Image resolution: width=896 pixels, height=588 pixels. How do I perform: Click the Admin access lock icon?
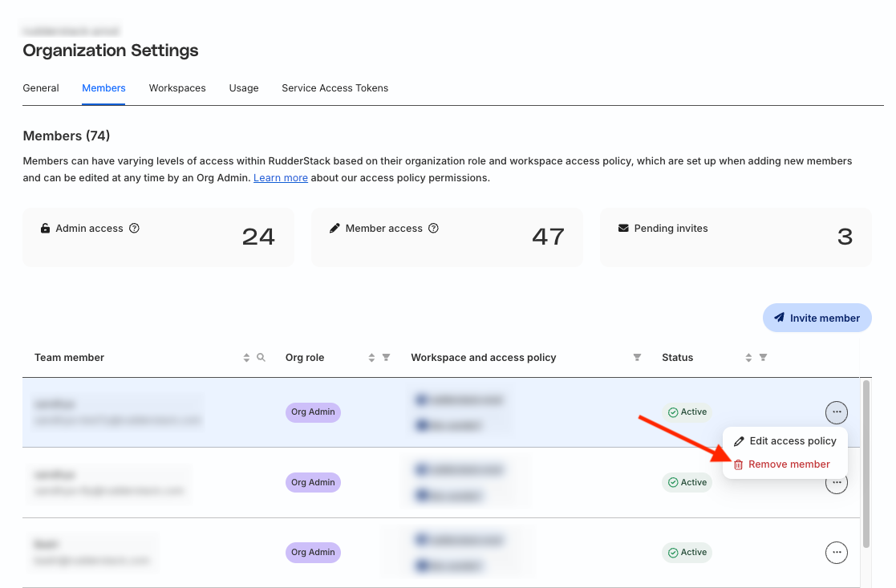click(x=45, y=228)
